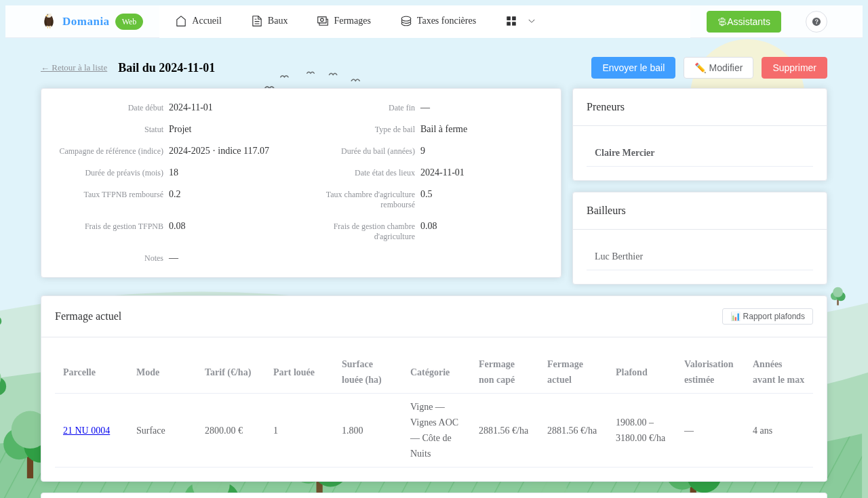Click the Plafond column header

631,373
